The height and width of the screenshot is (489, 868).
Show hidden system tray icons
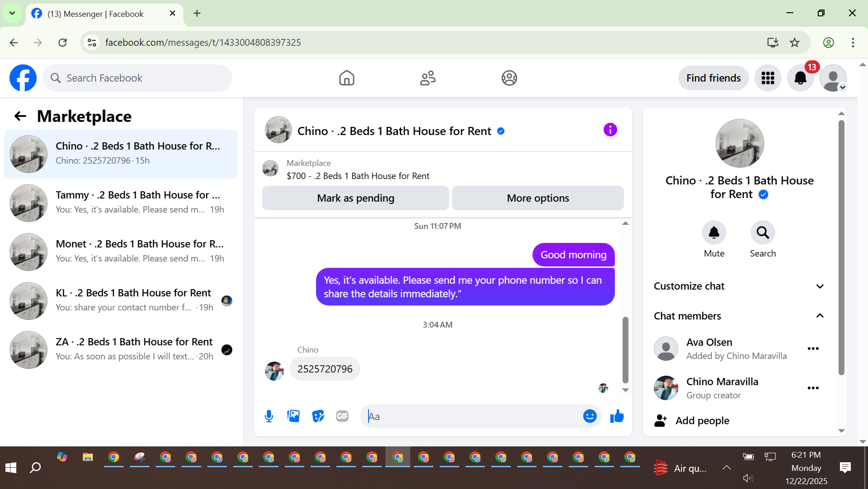coord(727,468)
